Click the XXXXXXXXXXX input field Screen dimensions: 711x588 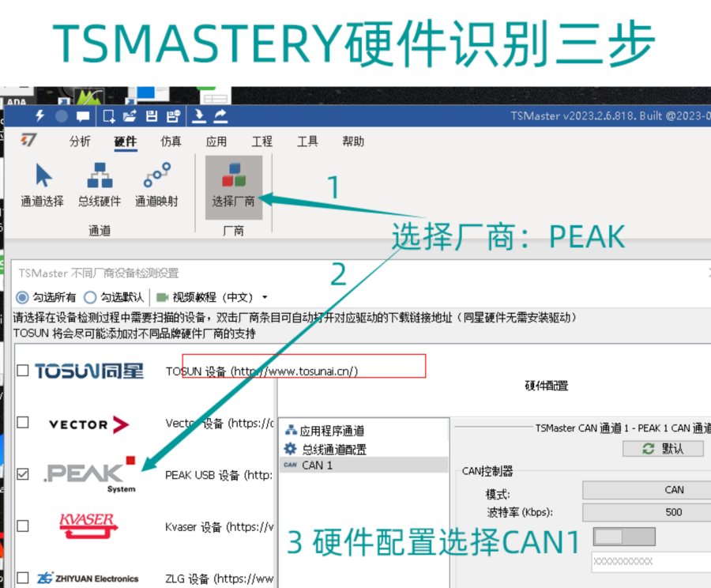point(651,562)
